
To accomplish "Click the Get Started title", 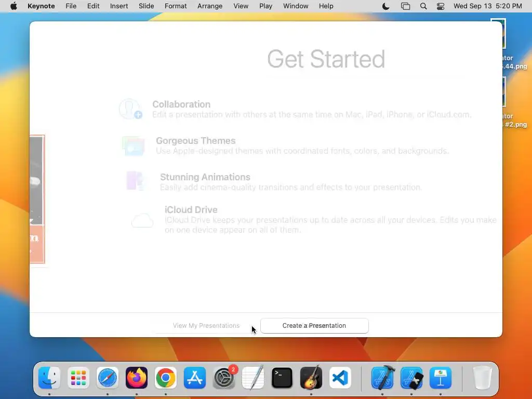I will (x=326, y=59).
